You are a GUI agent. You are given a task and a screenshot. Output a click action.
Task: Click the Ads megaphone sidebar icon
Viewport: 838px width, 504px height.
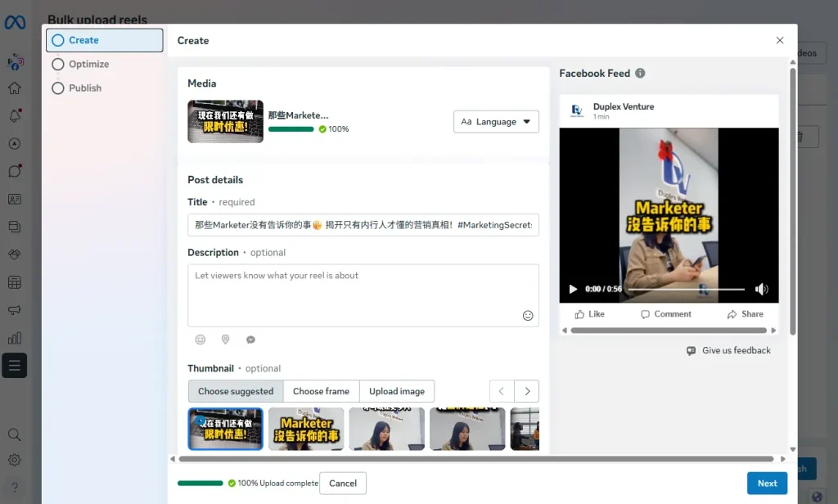[x=15, y=310]
